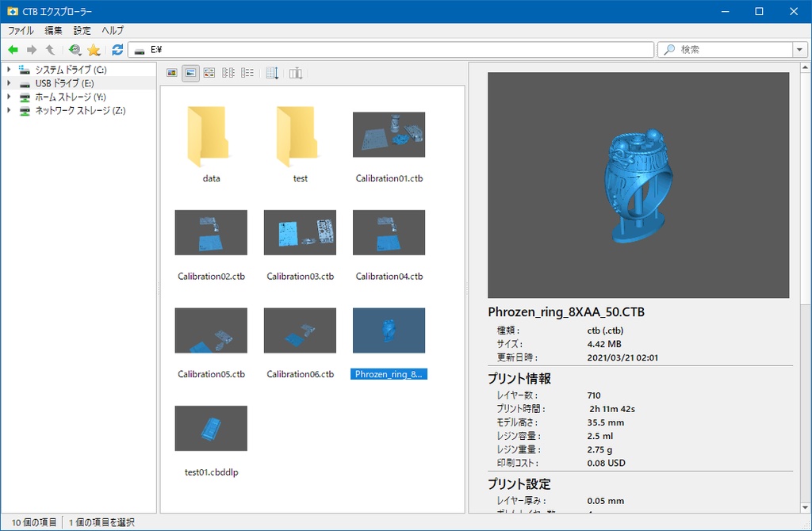Image resolution: width=812 pixels, height=531 pixels.
Task: Click the Phrozen_ring_8XAA_50.CTB title
Action: point(566,312)
